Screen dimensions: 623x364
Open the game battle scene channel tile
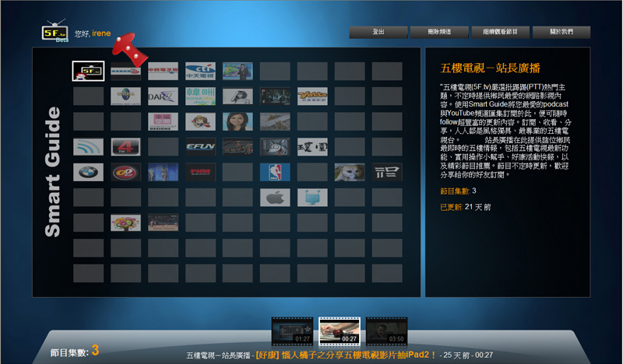(238, 147)
